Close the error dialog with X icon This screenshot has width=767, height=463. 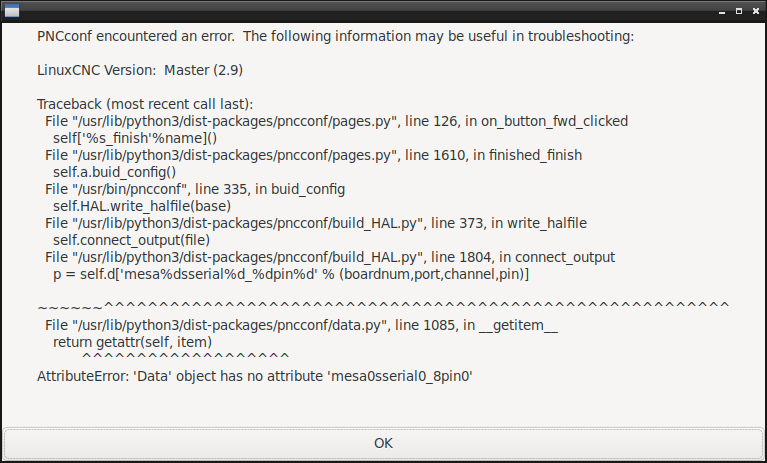756,11
